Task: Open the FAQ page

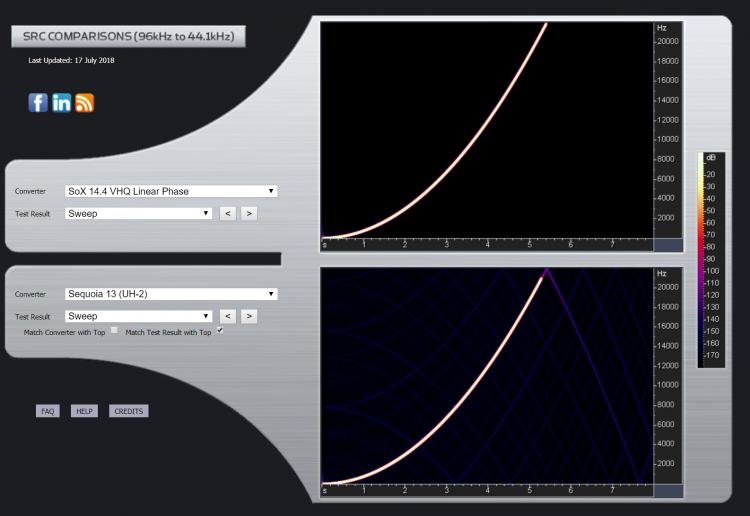Action: click(x=48, y=411)
